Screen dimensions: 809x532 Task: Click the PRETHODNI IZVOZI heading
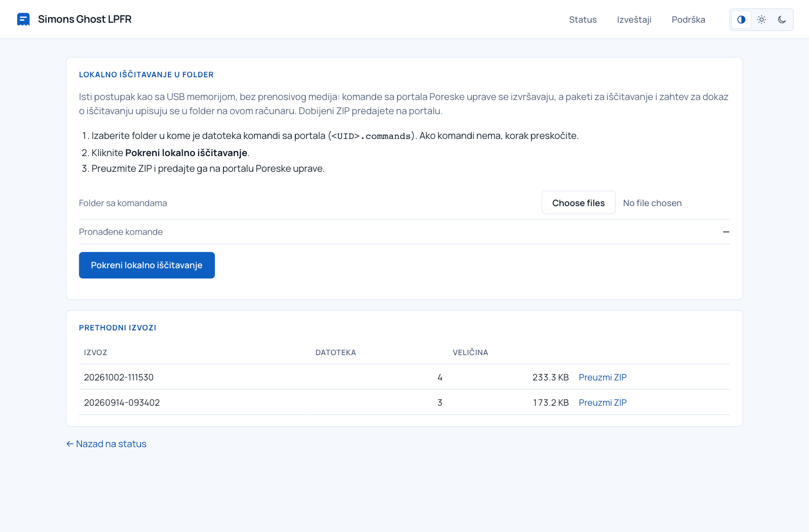(118, 328)
